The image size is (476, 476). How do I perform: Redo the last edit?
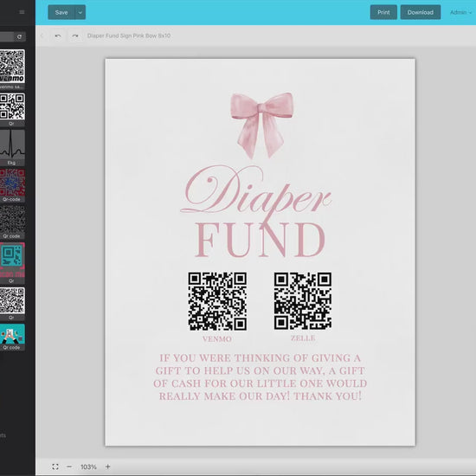pos(75,35)
